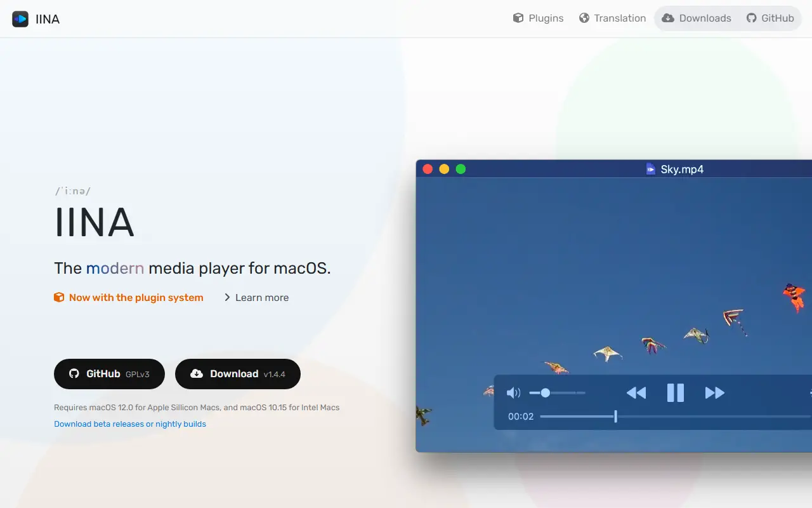Pause the Sky.mp4 video
Viewport: 812px width, 508px height.
(x=676, y=393)
